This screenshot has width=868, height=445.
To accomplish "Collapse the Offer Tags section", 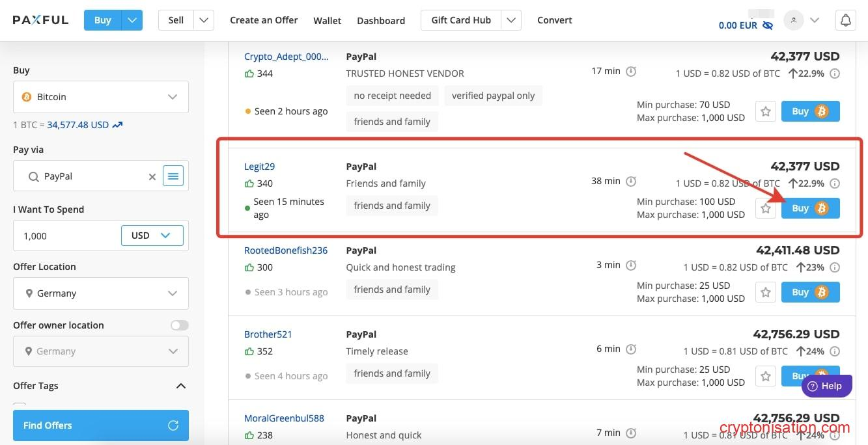I will click(x=181, y=385).
